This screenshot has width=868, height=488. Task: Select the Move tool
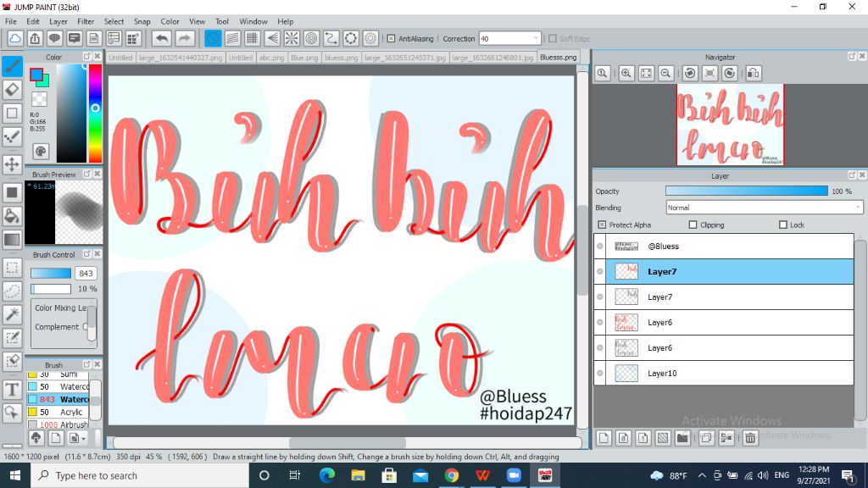click(12, 164)
